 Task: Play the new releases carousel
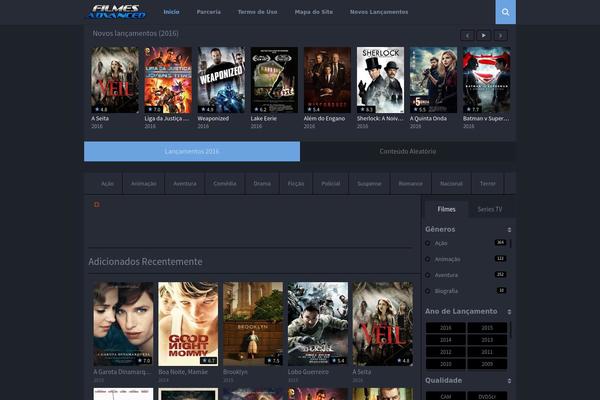click(483, 36)
